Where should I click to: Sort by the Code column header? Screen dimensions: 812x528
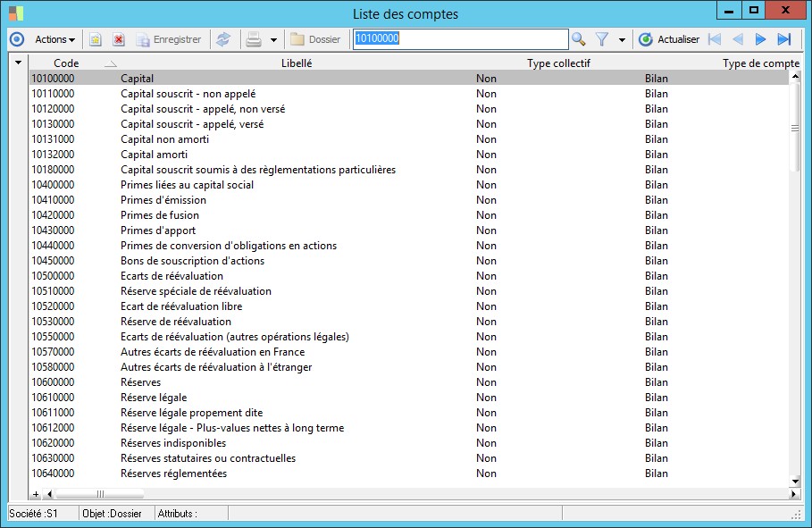point(66,63)
